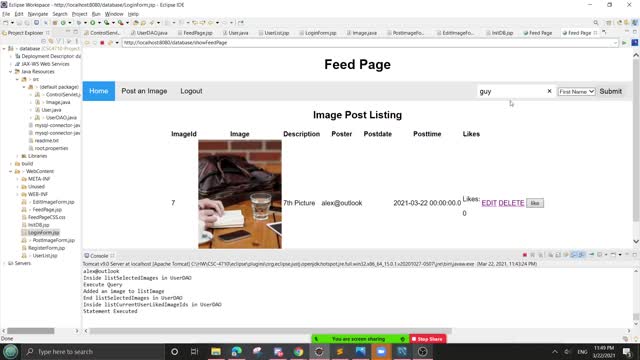The height and width of the screenshot is (360, 640).
Task: Expand the Servers node
Action: tap(4, 263)
